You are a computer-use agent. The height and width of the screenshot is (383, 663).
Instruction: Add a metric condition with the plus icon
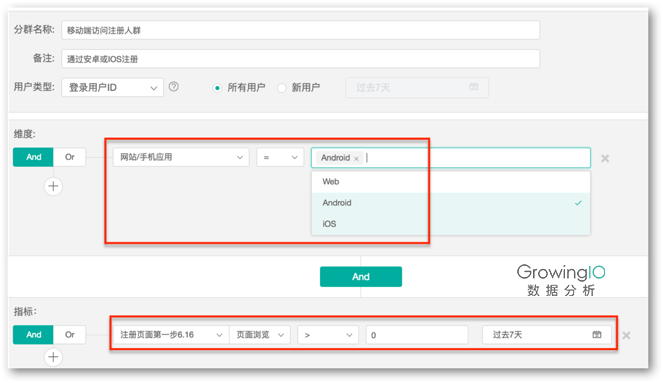[53, 357]
